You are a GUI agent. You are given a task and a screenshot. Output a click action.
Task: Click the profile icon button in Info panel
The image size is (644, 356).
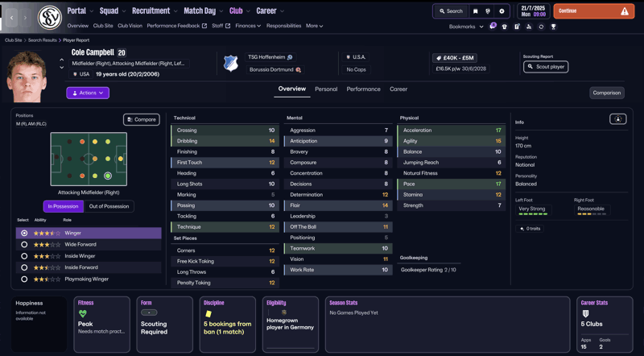[x=617, y=119]
